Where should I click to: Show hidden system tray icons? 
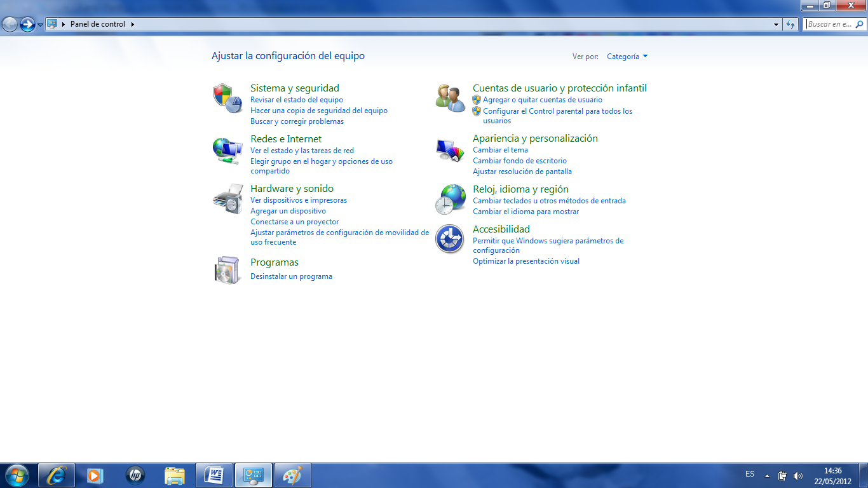tap(767, 475)
